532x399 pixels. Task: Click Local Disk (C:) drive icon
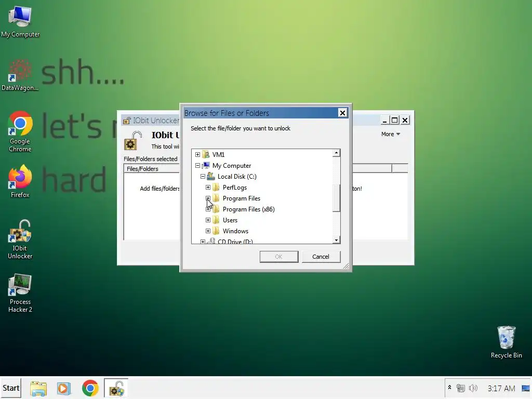(211, 177)
